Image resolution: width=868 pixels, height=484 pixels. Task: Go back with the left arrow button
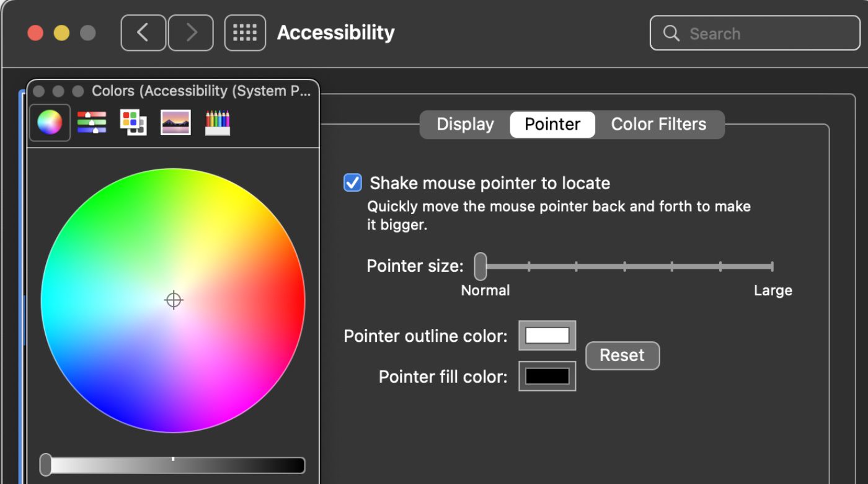pyautogui.click(x=143, y=33)
